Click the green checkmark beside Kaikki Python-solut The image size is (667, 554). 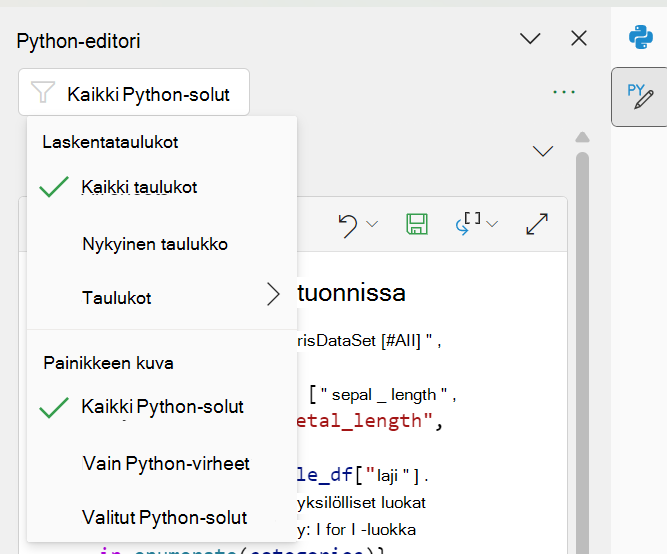pos(54,407)
